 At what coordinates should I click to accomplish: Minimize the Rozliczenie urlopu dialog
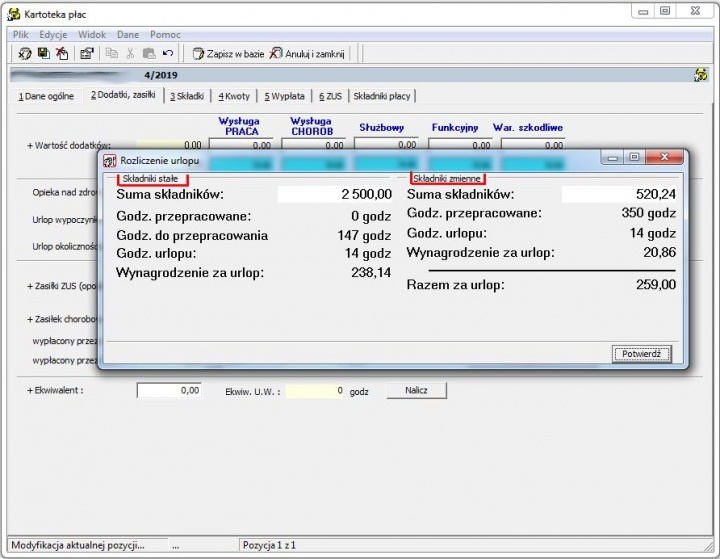pos(613,157)
